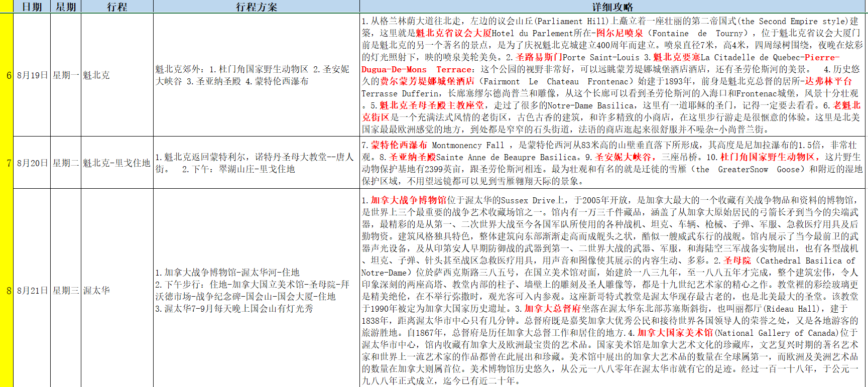This screenshot has height=387, width=868.
Task: Click row number 6 cell
Action: 7,75
